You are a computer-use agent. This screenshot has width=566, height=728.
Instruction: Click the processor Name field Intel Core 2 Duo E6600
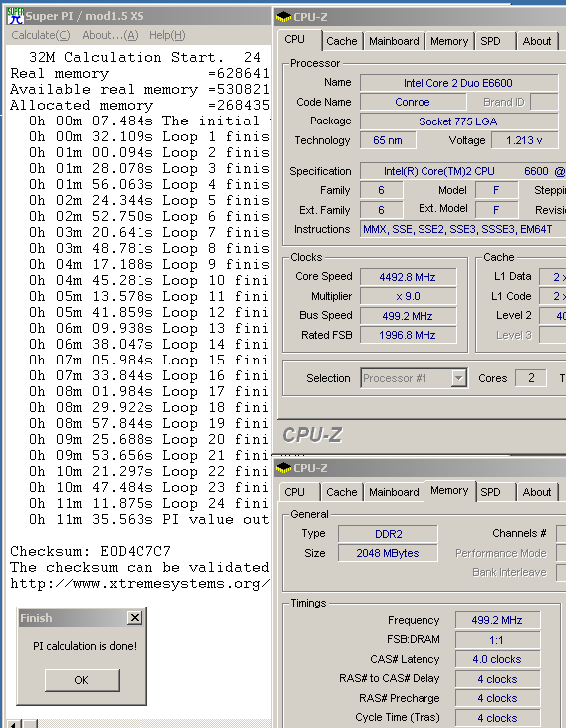[x=458, y=83]
